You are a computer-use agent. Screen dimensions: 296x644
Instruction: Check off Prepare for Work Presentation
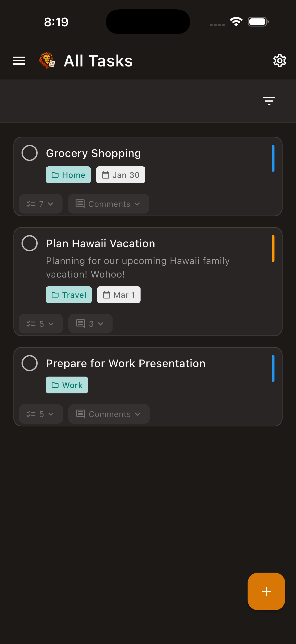point(29,363)
